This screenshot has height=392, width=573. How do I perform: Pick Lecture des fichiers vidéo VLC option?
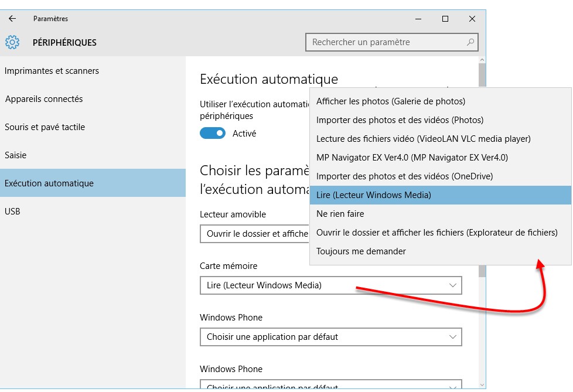pyautogui.click(x=423, y=139)
